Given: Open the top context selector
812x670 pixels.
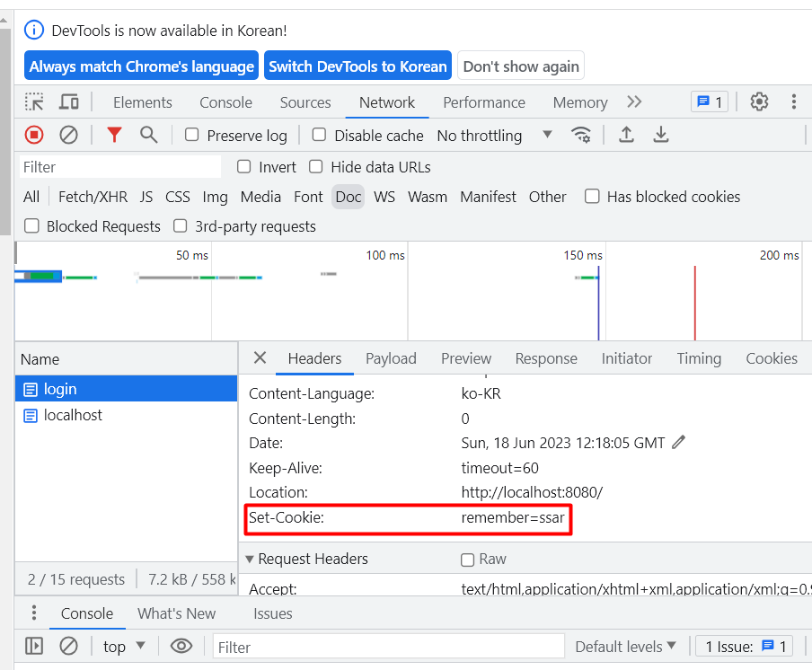Looking at the screenshot, I should tap(124, 646).
